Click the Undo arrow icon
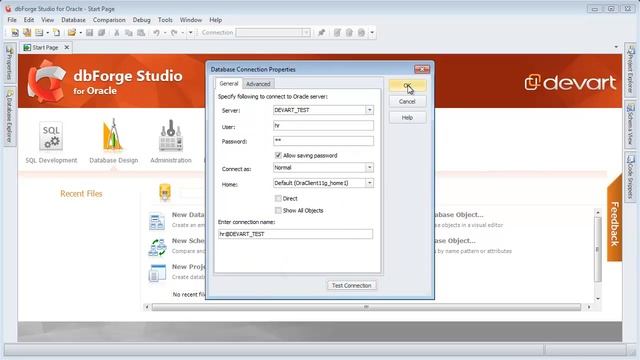 pos(156,33)
